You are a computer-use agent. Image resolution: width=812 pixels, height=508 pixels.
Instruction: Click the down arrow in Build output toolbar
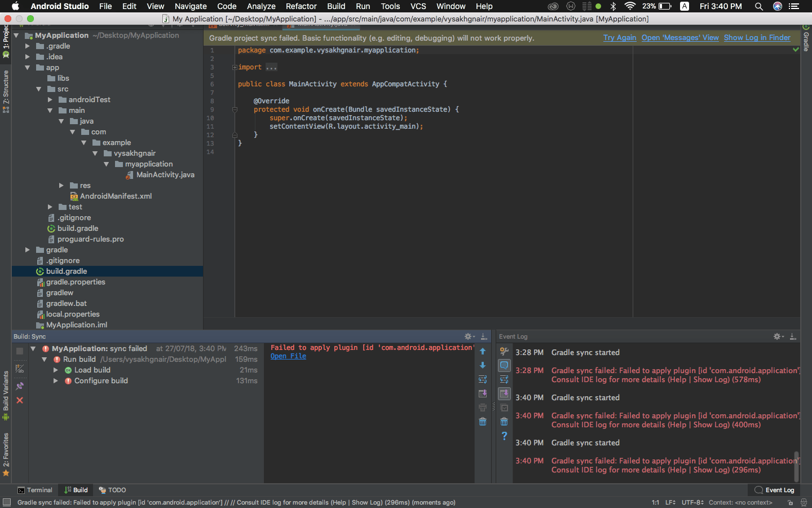tap(483, 365)
